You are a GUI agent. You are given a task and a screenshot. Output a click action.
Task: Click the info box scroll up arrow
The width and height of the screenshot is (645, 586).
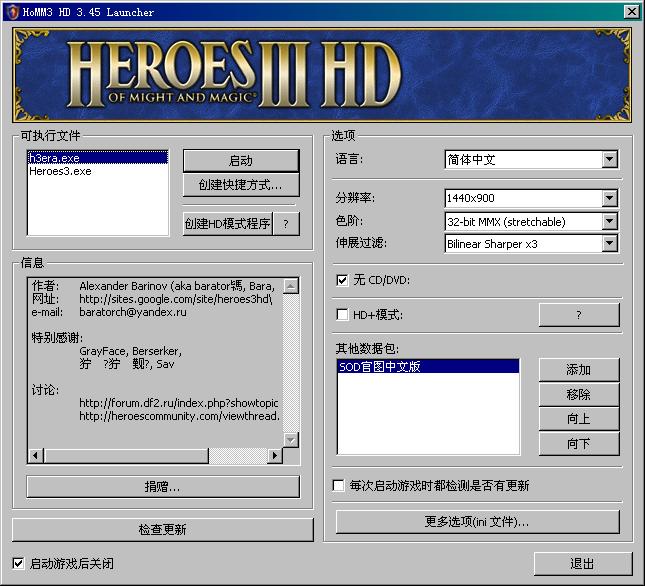click(291, 286)
